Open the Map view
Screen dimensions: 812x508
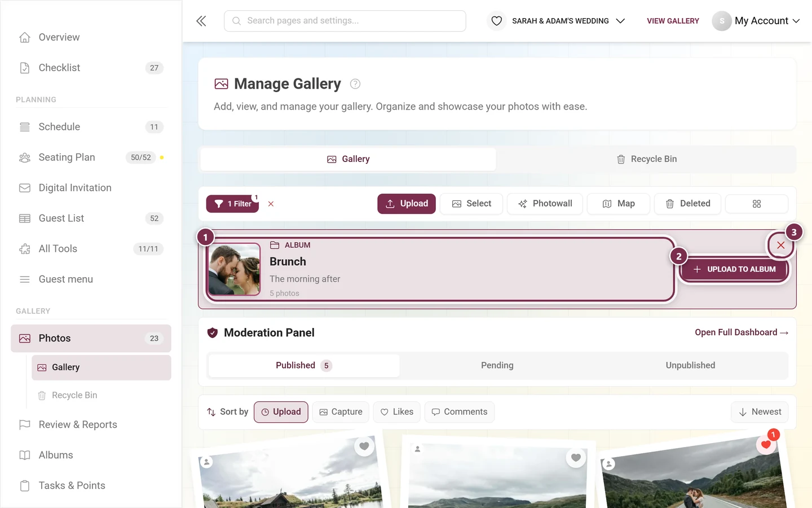pyautogui.click(x=619, y=204)
